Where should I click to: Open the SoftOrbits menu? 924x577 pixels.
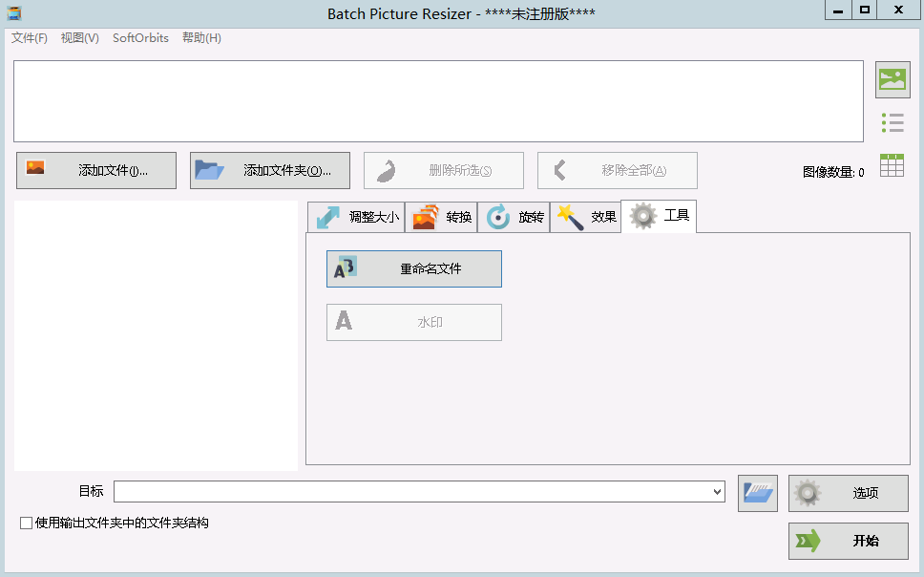click(x=140, y=38)
